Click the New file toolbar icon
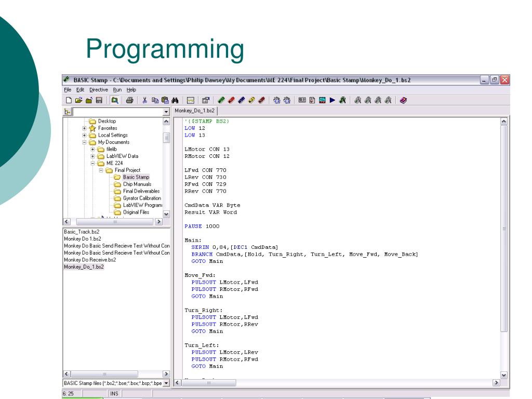The height and width of the screenshot is (399, 532). [x=69, y=100]
